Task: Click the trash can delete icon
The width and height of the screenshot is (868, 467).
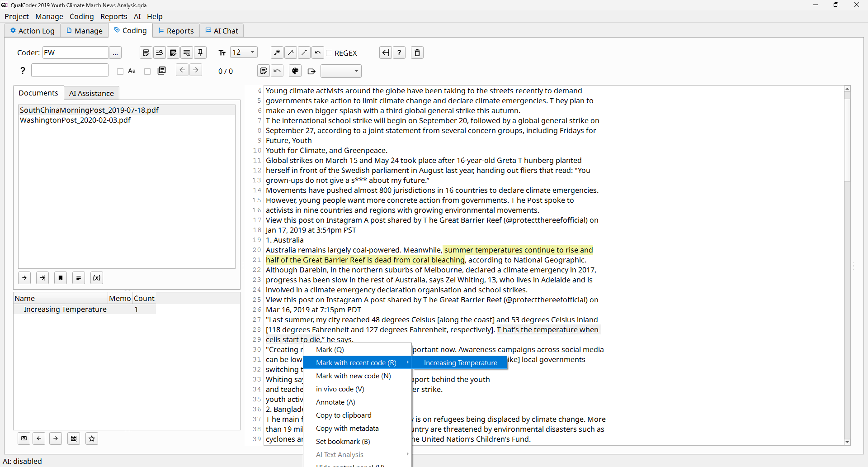Action: [417, 53]
